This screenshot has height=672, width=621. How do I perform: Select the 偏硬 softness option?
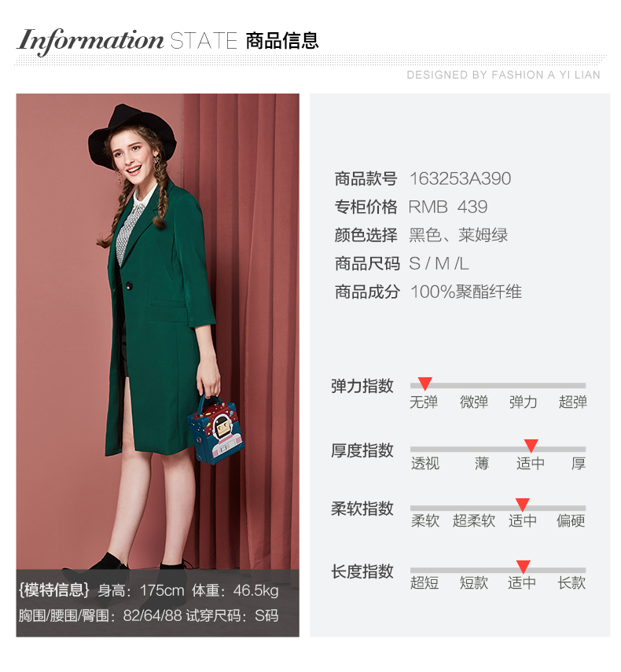click(571, 521)
